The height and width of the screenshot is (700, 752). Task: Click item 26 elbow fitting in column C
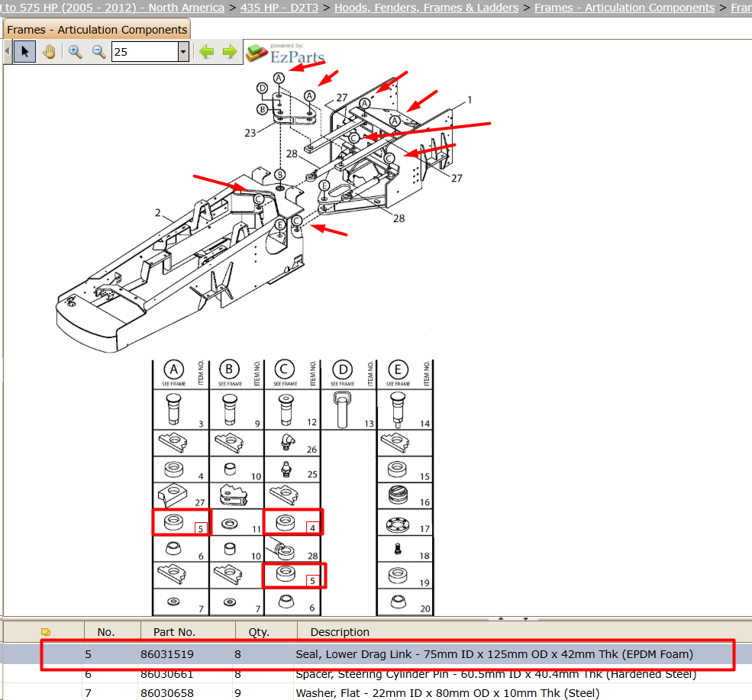click(289, 443)
